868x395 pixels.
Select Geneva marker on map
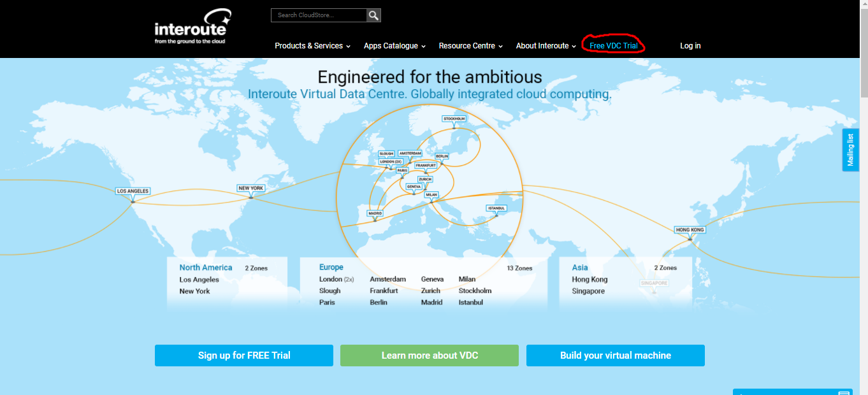pos(414,187)
